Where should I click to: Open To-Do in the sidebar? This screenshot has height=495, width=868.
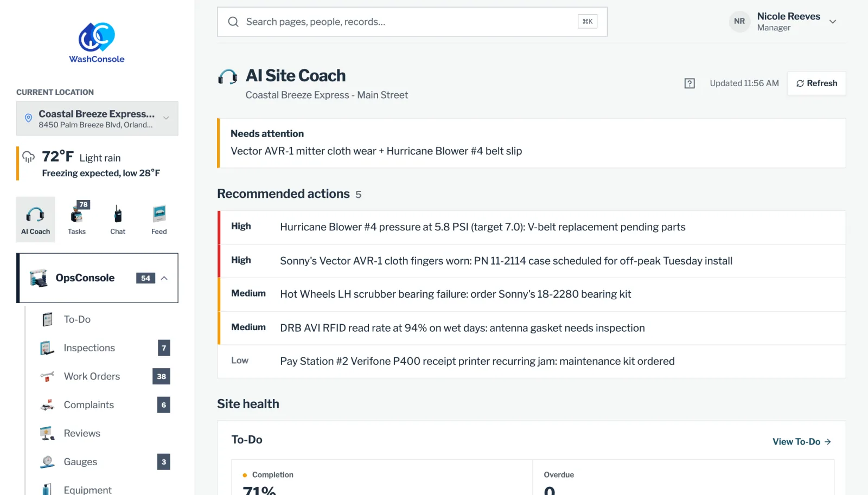point(77,319)
